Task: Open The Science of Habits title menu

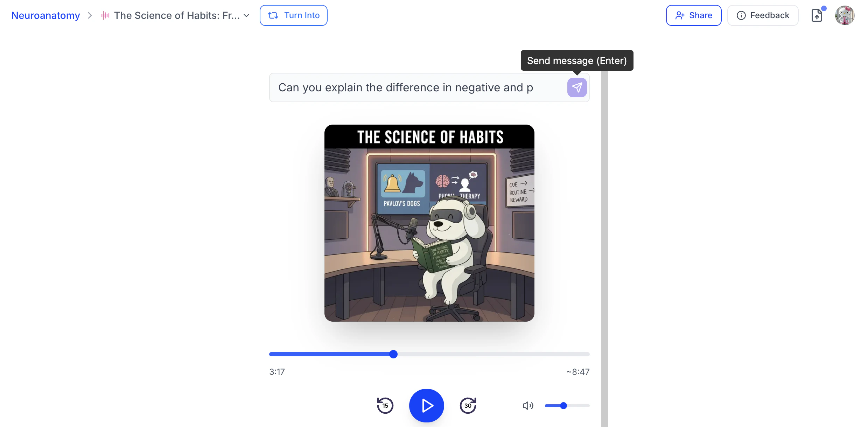Action: click(x=177, y=15)
